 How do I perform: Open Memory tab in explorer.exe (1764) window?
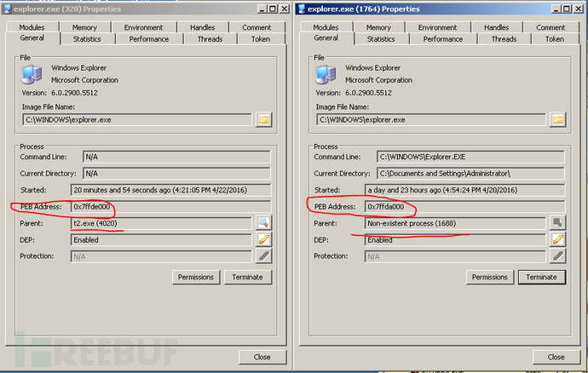point(378,27)
